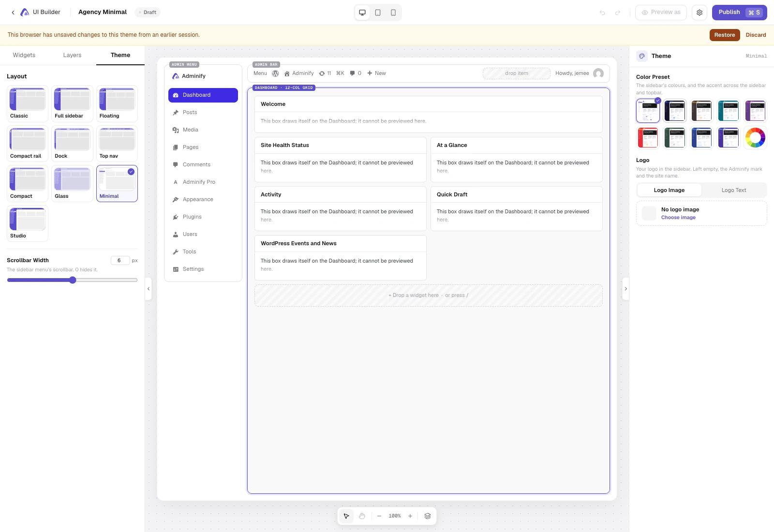Image resolution: width=774 pixels, height=532 pixels.
Task: Select the Floating layout
Action: pos(117,103)
